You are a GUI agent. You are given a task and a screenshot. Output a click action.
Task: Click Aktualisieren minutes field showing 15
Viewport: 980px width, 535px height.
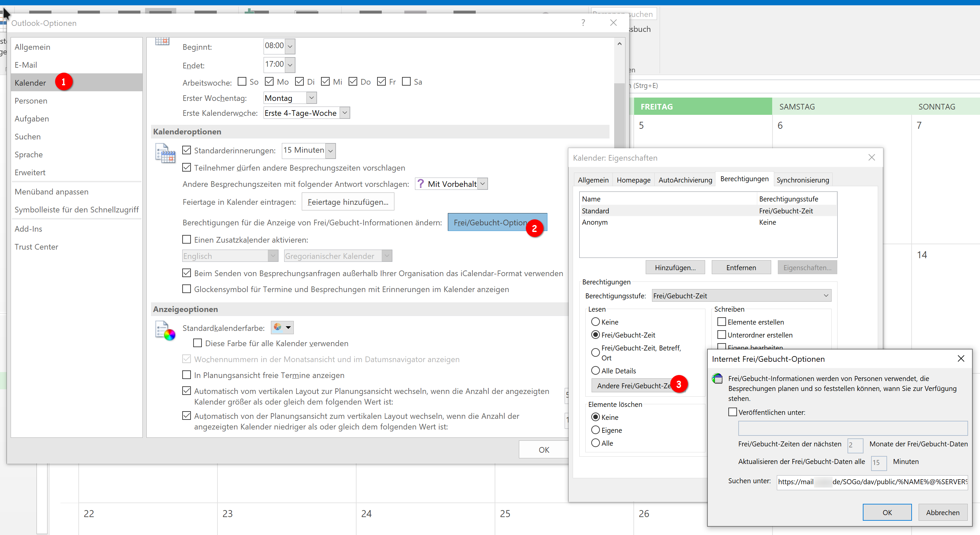pyautogui.click(x=878, y=462)
